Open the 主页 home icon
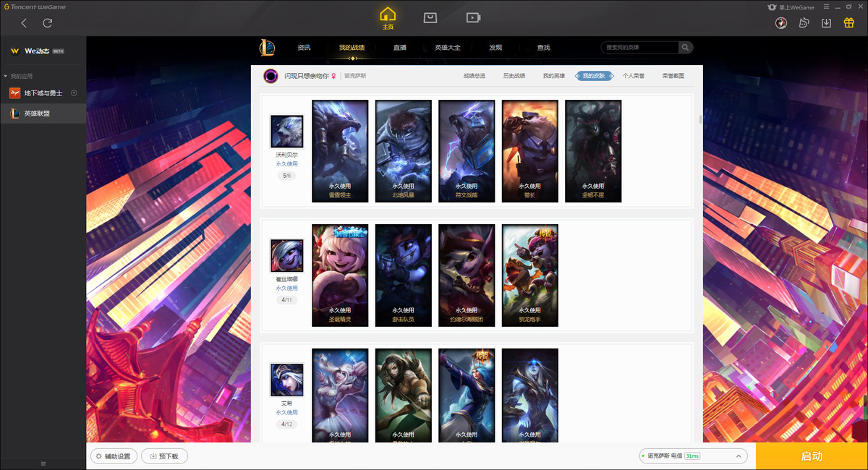Viewport: 868px width, 470px height. 388,17
